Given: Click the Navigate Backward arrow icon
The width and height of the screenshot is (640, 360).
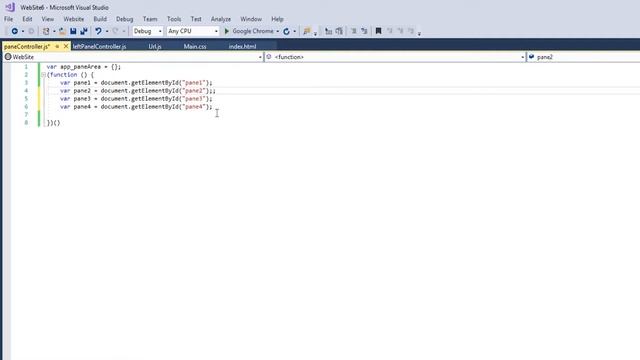Looking at the screenshot, I should [x=15, y=31].
